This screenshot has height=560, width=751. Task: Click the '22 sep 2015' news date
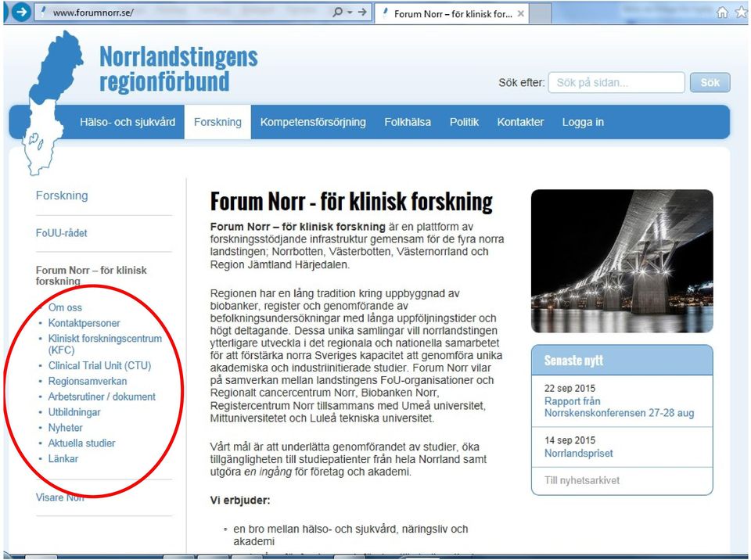click(x=570, y=389)
